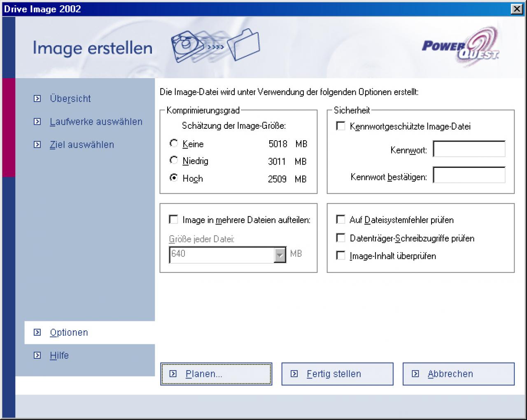Click the 640 MB size combo box

pyautogui.click(x=227, y=255)
